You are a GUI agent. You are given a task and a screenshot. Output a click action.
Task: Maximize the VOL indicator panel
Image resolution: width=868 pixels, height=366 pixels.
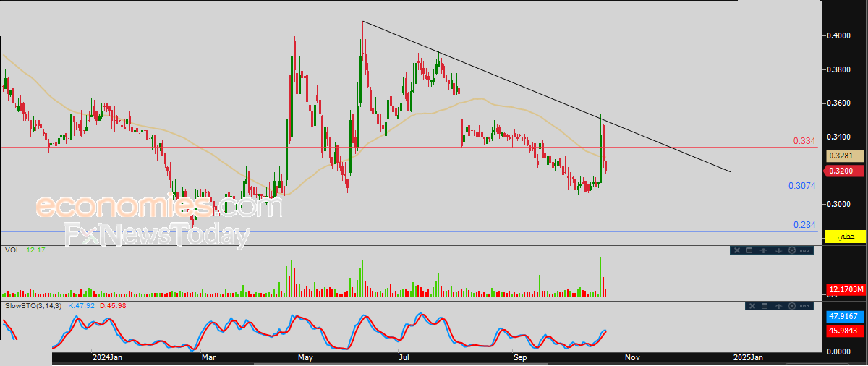coord(749,250)
